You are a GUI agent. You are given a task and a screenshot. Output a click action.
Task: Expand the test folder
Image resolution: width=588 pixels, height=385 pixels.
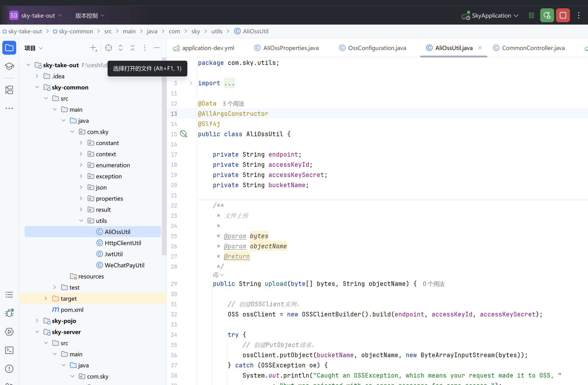tap(54, 287)
